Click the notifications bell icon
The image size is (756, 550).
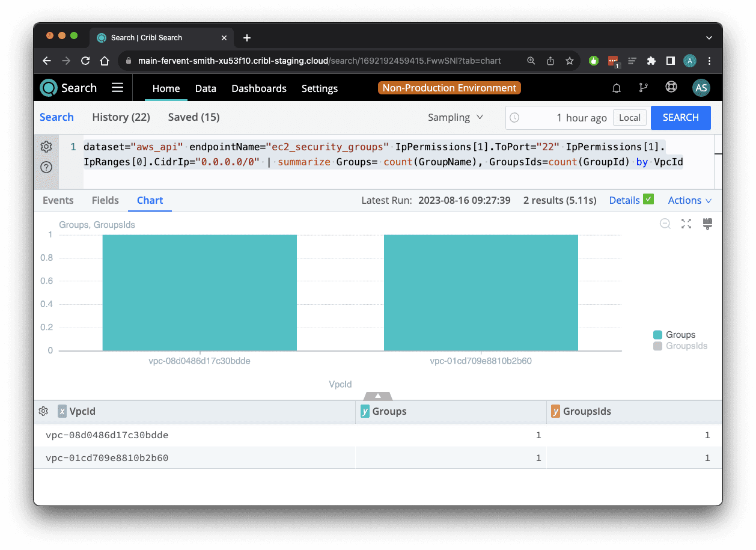(x=616, y=88)
